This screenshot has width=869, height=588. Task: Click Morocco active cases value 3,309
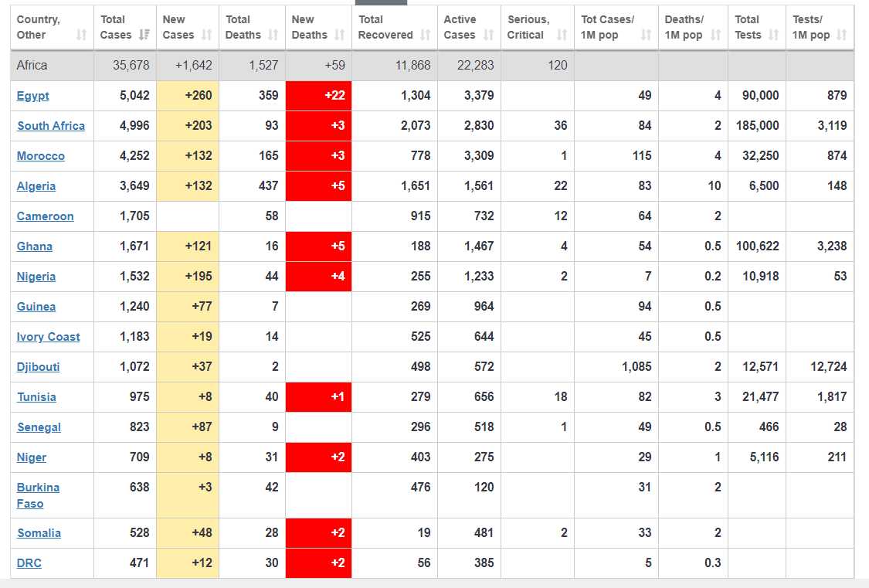pyautogui.click(x=479, y=156)
